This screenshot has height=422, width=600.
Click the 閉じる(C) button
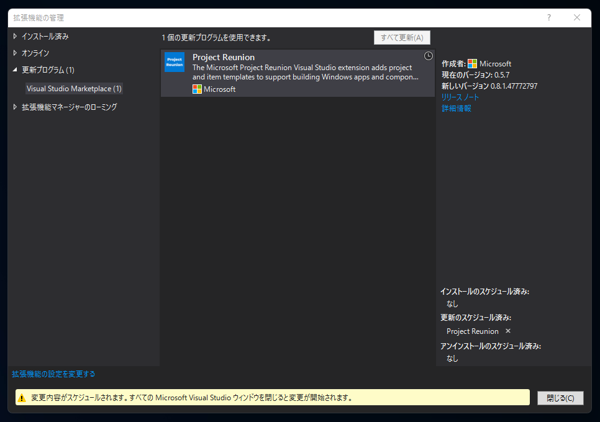(560, 398)
